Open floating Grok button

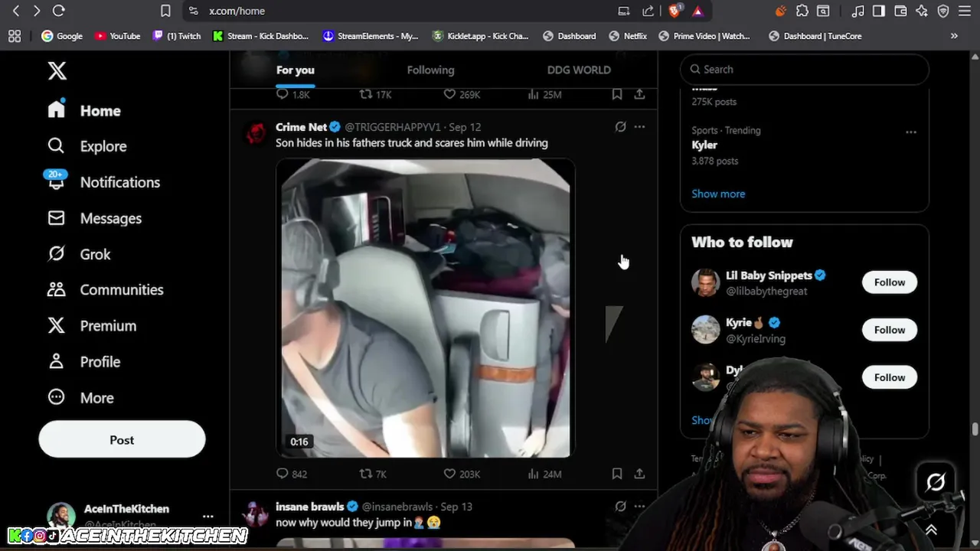pyautogui.click(x=936, y=481)
